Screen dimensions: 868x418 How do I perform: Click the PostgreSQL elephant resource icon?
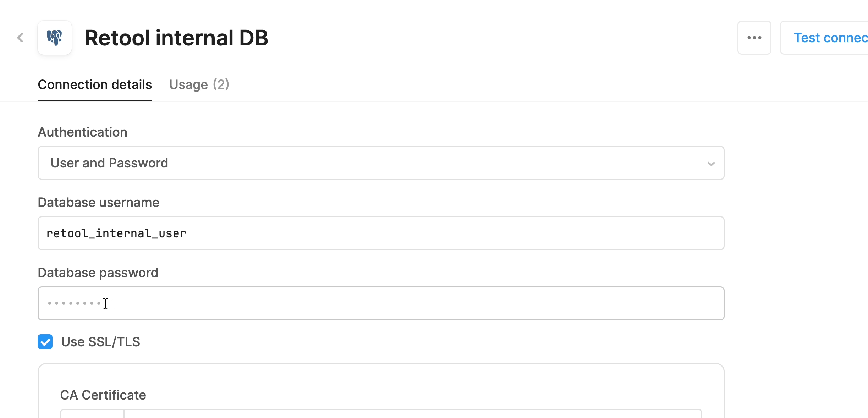[x=55, y=38]
